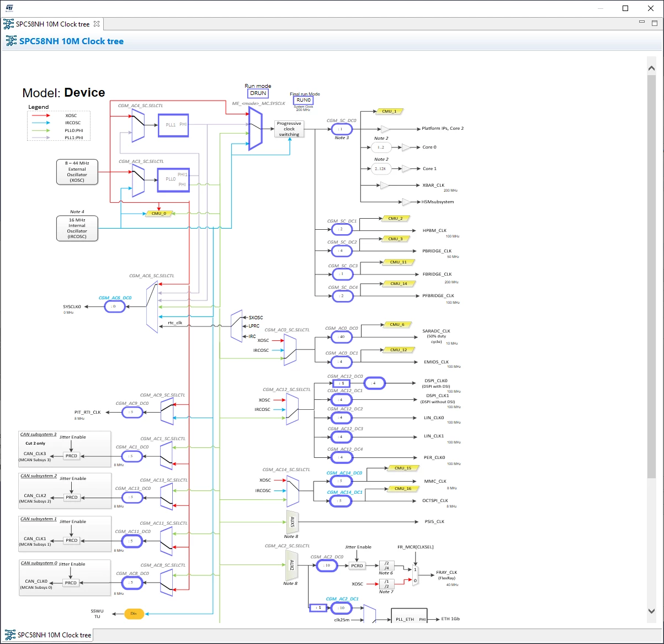Open the RUN0 final run mode box
This screenshot has width=664, height=644.
304,101
